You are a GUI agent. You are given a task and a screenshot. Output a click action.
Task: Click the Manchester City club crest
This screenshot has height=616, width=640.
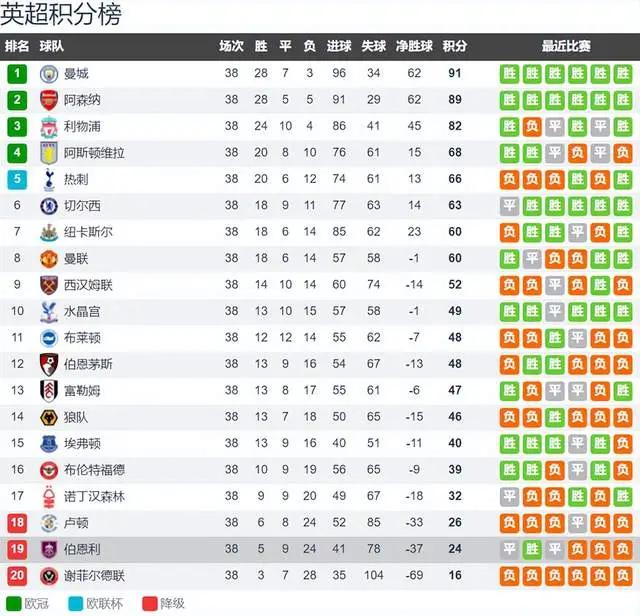tap(49, 74)
